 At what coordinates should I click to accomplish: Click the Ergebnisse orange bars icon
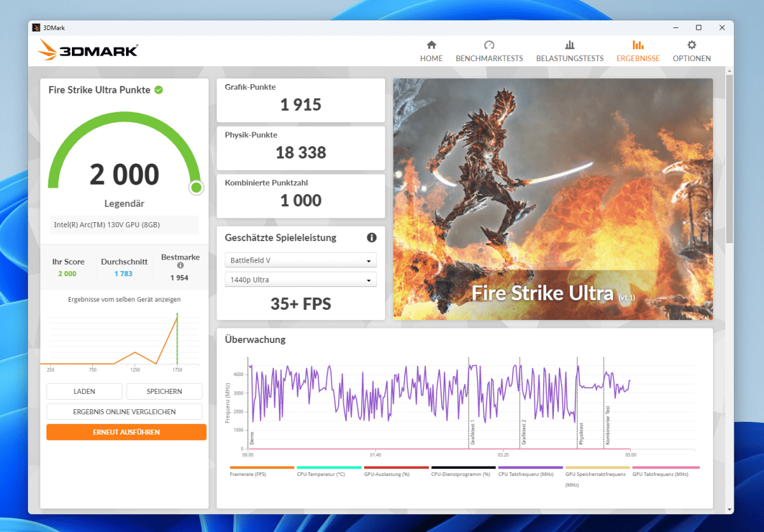click(x=638, y=45)
